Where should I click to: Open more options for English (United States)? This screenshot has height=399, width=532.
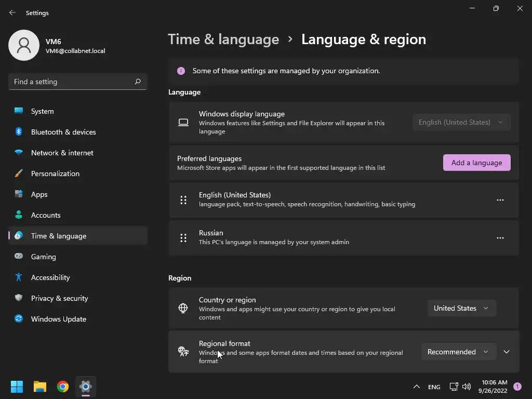tap(500, 200)
